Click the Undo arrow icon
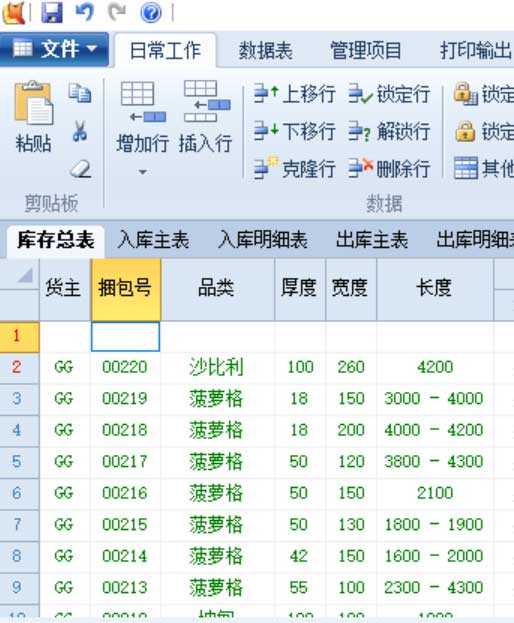514x623 pixels. pos(85,12)
